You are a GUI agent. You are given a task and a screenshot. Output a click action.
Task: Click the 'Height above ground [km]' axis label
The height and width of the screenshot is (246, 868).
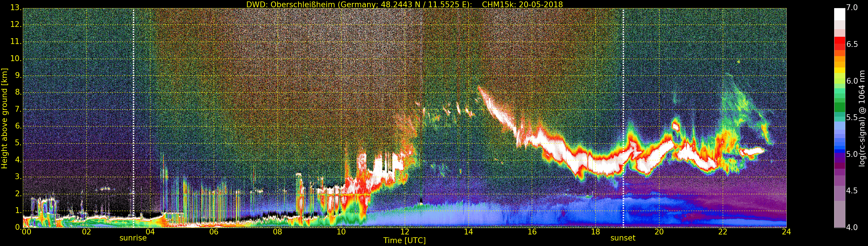click(x=4, y=118)
